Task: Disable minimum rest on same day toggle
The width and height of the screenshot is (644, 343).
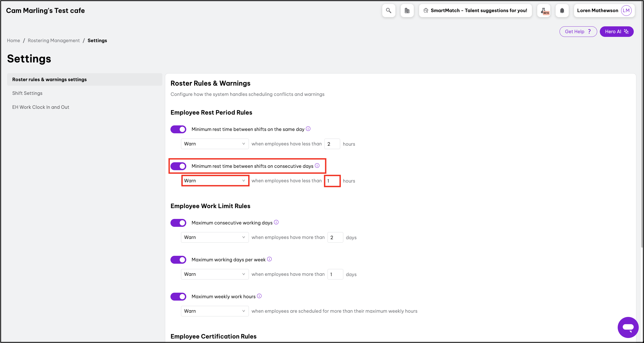Action: [178, 129]
